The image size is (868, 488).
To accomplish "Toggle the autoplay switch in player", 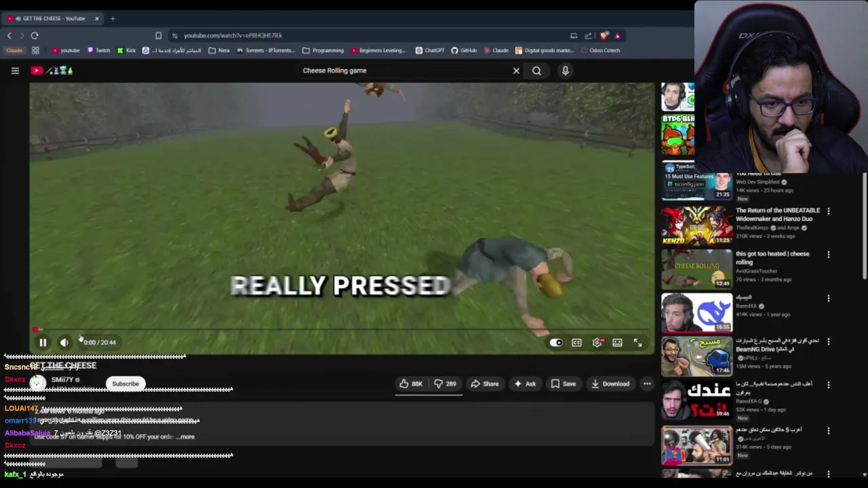I will [x=556, y=342].
